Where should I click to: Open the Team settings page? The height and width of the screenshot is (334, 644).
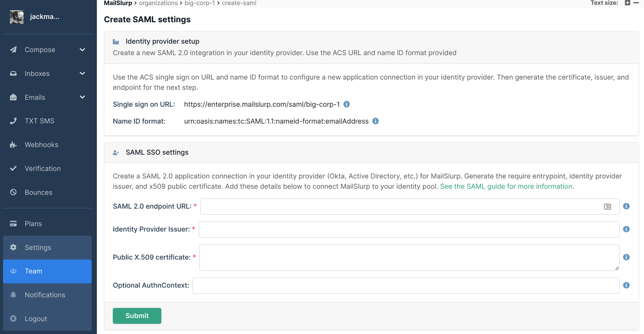33,271
